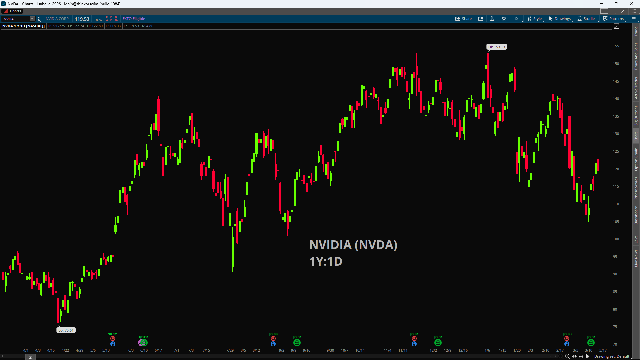
Task: Expand the Drawings dropdown menu
Action: (x=560, y=19)
